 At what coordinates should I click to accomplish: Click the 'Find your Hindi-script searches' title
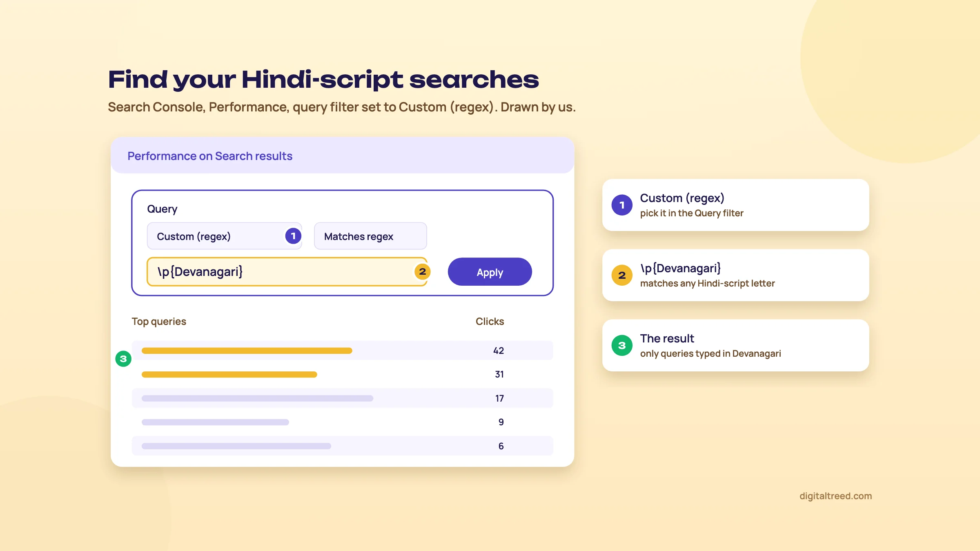(323, 79)
